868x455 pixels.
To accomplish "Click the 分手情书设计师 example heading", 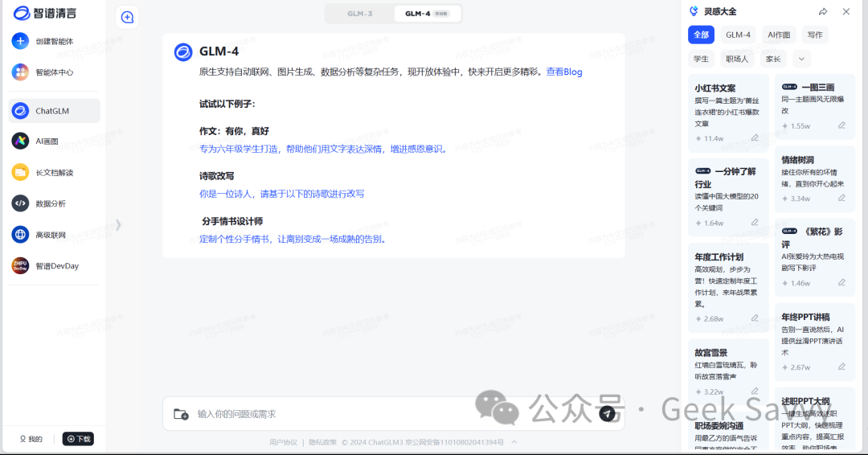I will [x=232, y=221].
